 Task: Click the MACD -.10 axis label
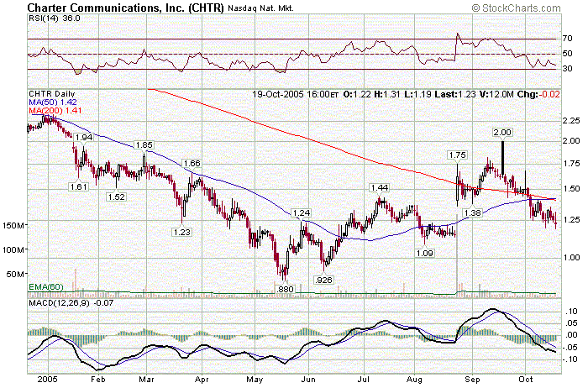570,359
